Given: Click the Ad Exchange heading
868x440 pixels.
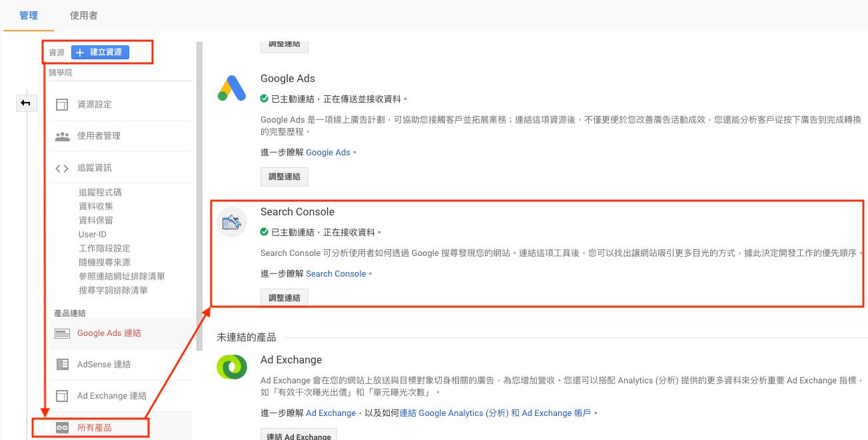Looking at the screenshot, I should pyautogui.click(x=291, y=360).
